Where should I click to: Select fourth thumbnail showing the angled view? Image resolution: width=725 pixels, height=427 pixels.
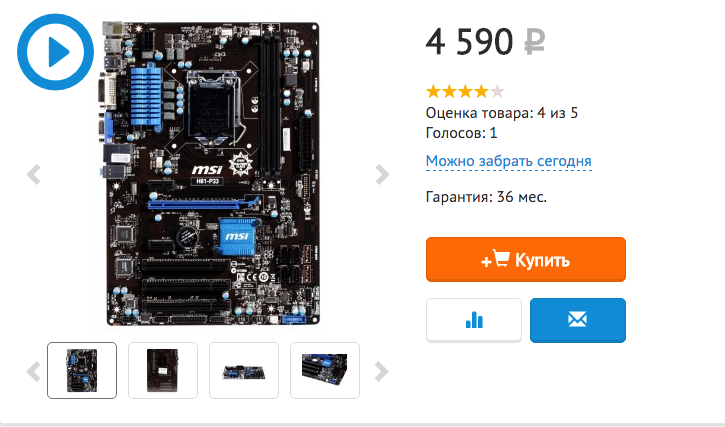coord(325,371)
